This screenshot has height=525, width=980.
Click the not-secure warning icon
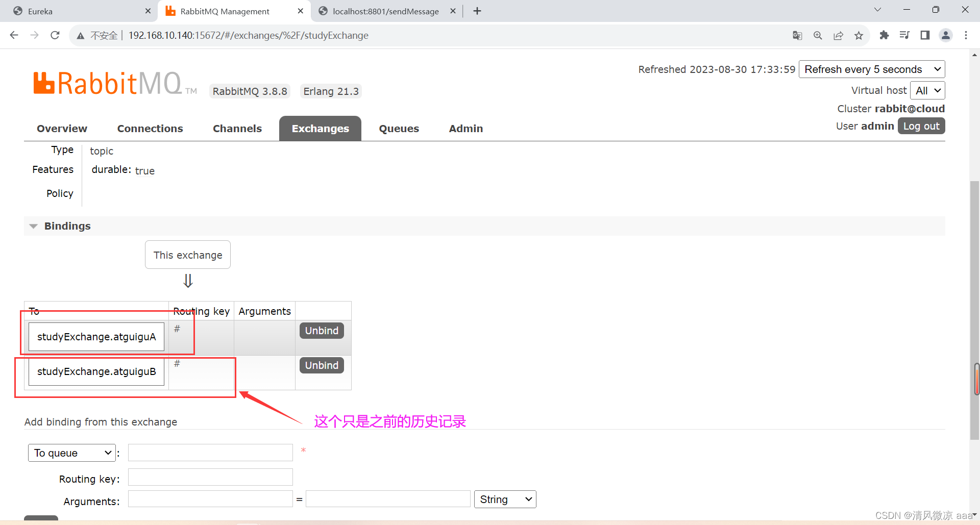coord(81,36)
